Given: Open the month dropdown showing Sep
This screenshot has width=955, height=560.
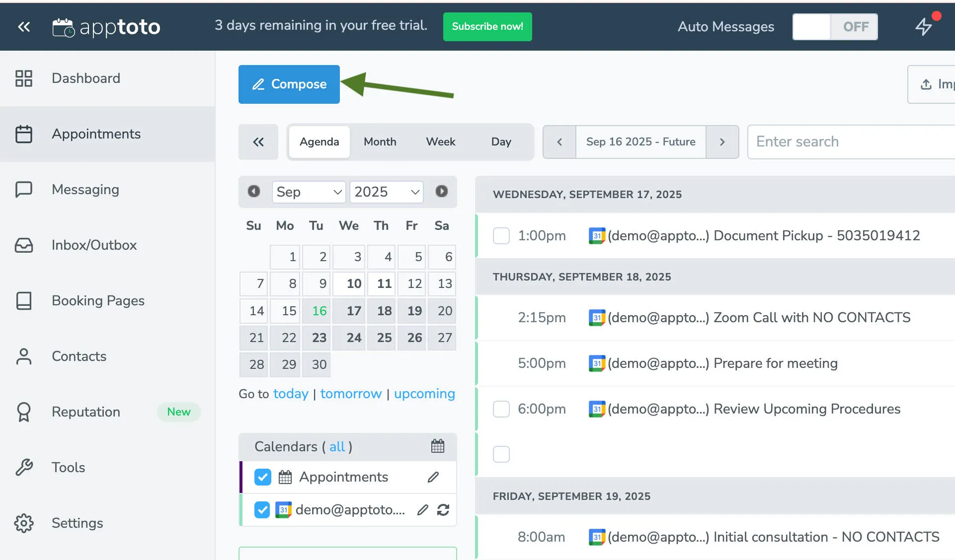Looking at the screenshot, I should [308, 192].
